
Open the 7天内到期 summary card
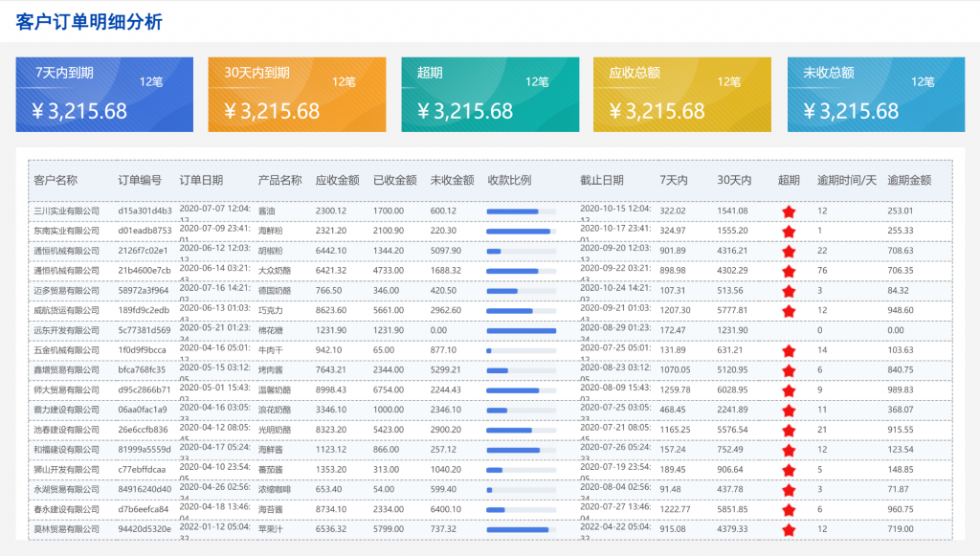click(104, 95)
